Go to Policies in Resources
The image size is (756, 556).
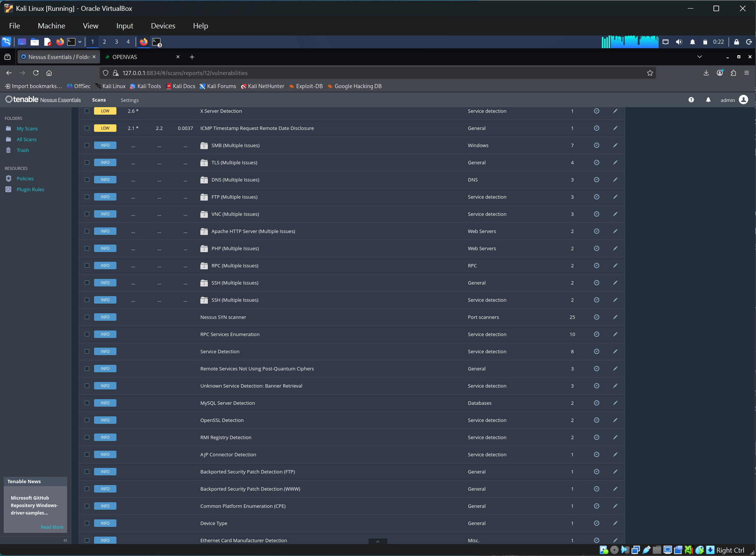[x=25, y=178]
